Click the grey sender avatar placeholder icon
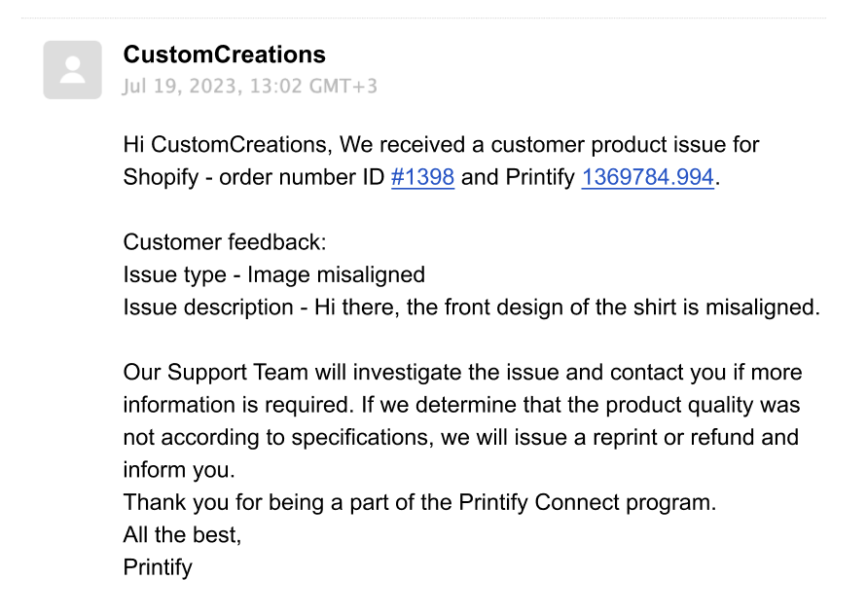The width and height of the screenshot is (867, 616). pos(72,70)
